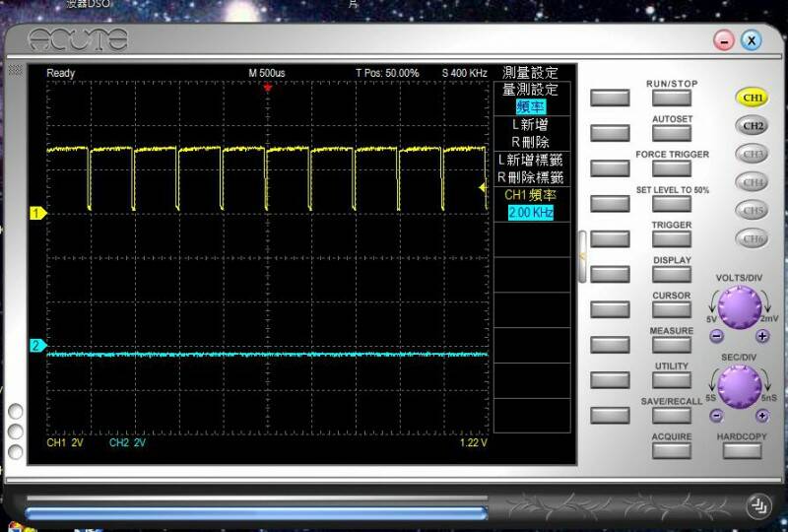
Task: Increase VOLTS/DIV with plus button
Action: [762, 336]
